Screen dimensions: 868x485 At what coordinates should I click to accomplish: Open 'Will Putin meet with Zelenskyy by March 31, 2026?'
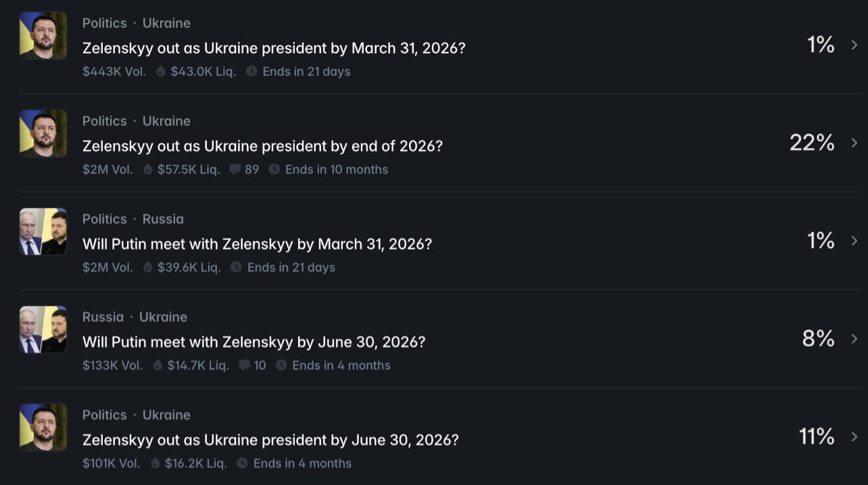pyautogui.click(x=257, y=244)
